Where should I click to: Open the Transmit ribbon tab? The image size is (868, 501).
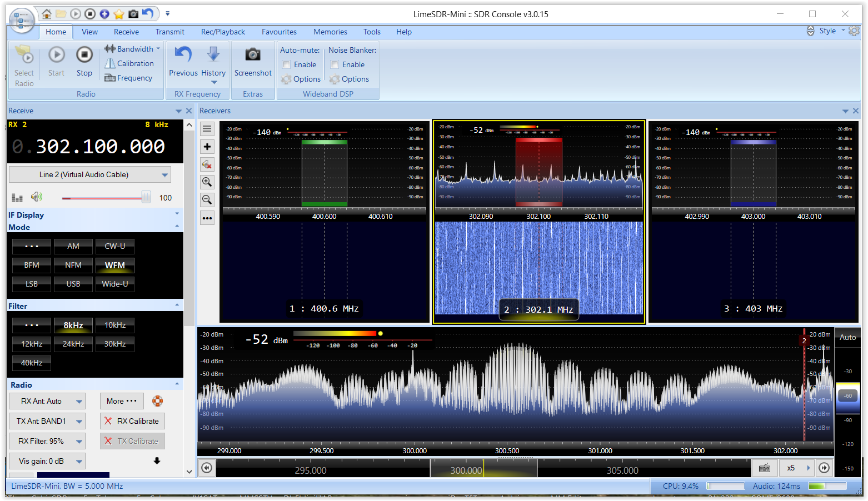(170, 32)
